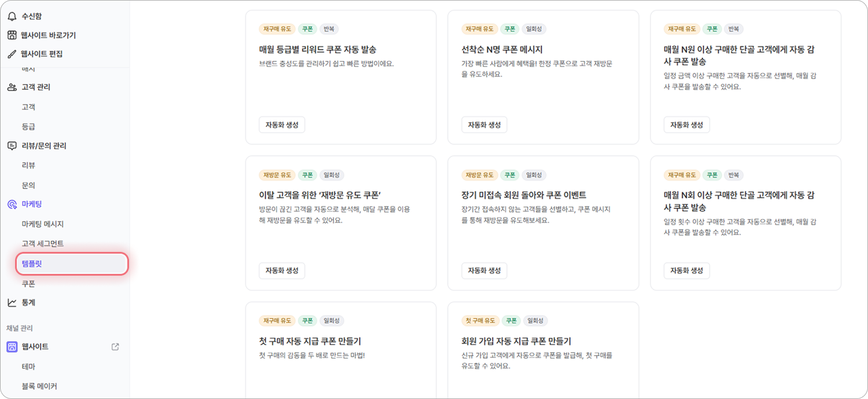Viewport: 868px width, 399px height.
Task: Click the 웹사이트 편집 brush icon
Action: click(x=12, y=54)
